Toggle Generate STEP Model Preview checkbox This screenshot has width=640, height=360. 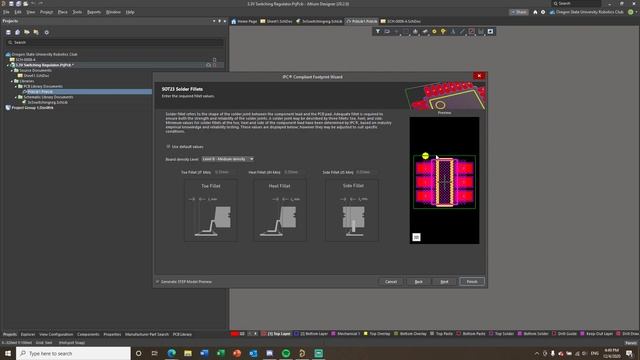pos(158,282)
